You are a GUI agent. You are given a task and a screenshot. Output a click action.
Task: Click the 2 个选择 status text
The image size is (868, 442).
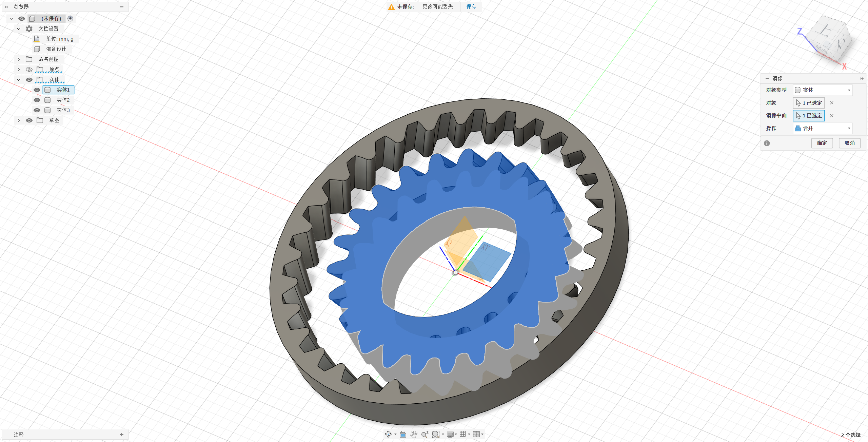pos(851,435)
